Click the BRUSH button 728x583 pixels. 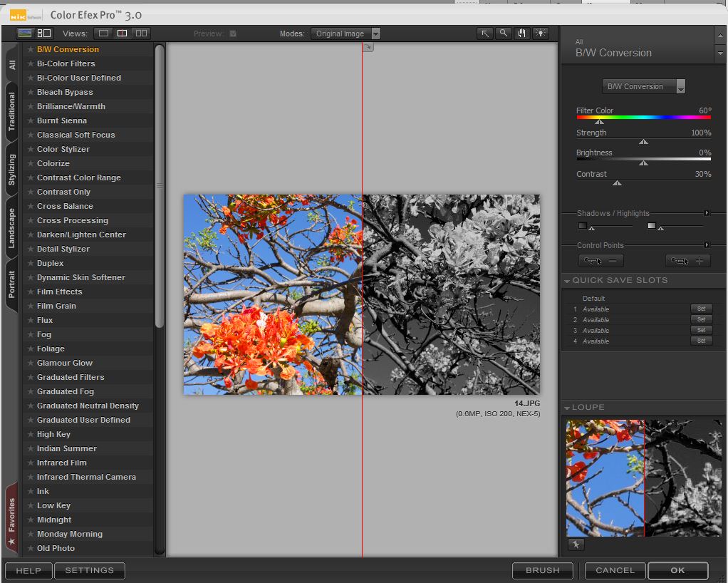(542, 570)
